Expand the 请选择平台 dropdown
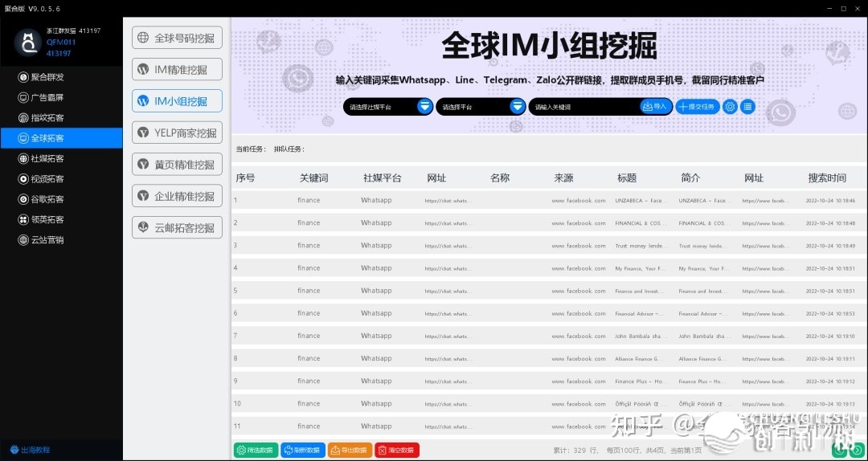This screenshot has height=461, width=868. point(480,107)
